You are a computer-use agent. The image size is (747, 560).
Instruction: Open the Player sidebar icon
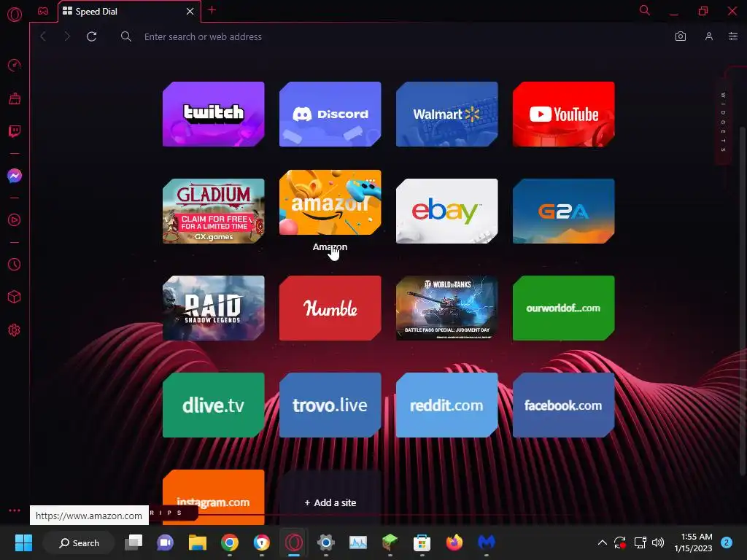pyautogui.click(x=15, y=220)
